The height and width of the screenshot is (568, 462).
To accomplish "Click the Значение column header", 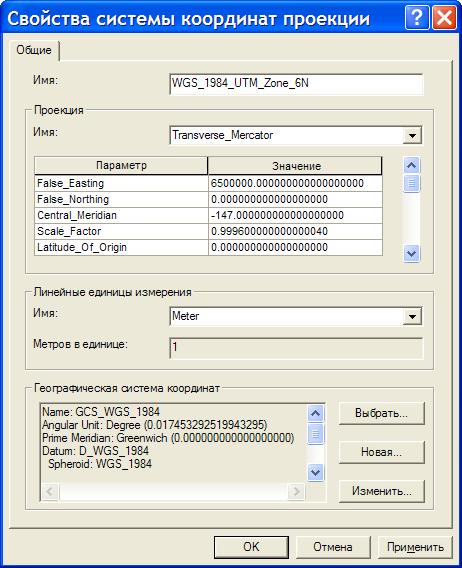I will [x=295, y=166].
